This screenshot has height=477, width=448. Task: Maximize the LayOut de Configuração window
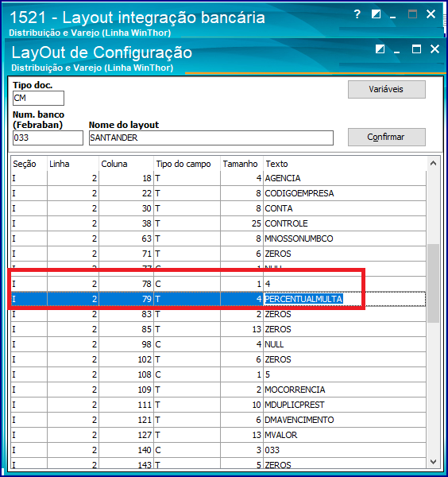click(416, 49)
